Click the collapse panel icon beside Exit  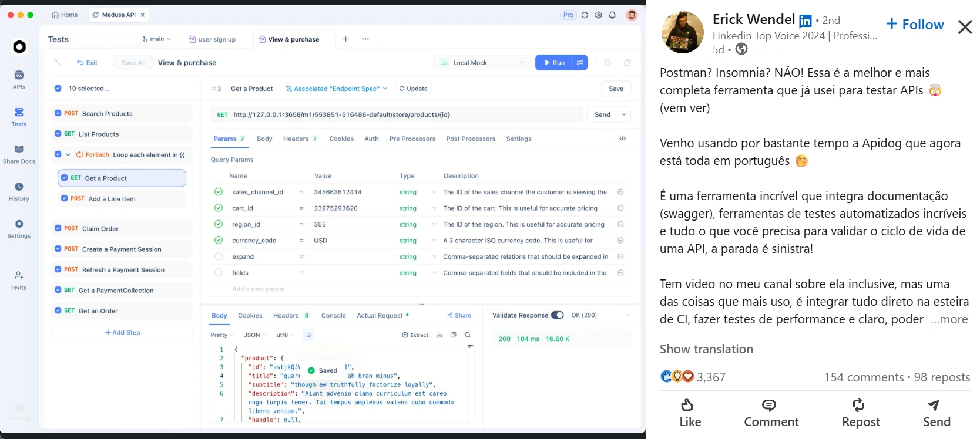(x=57, y=62)
